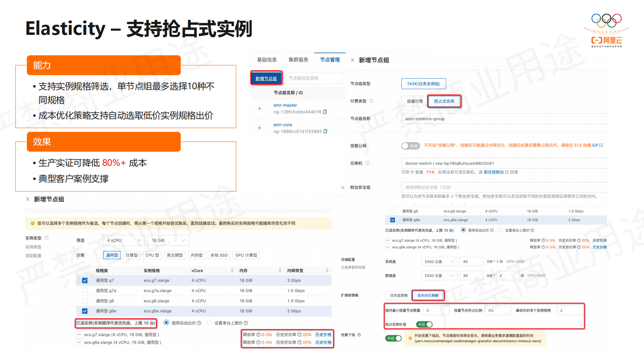The height and width of the screenshot is (362, 644).
Task: Select the GPU 计算型 category filter
Action: (246, 255)
